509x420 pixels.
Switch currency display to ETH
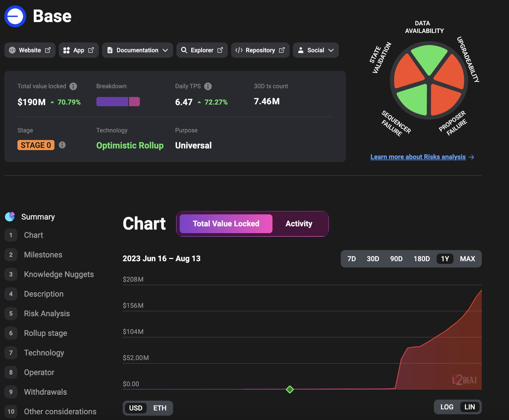point(160,408)
